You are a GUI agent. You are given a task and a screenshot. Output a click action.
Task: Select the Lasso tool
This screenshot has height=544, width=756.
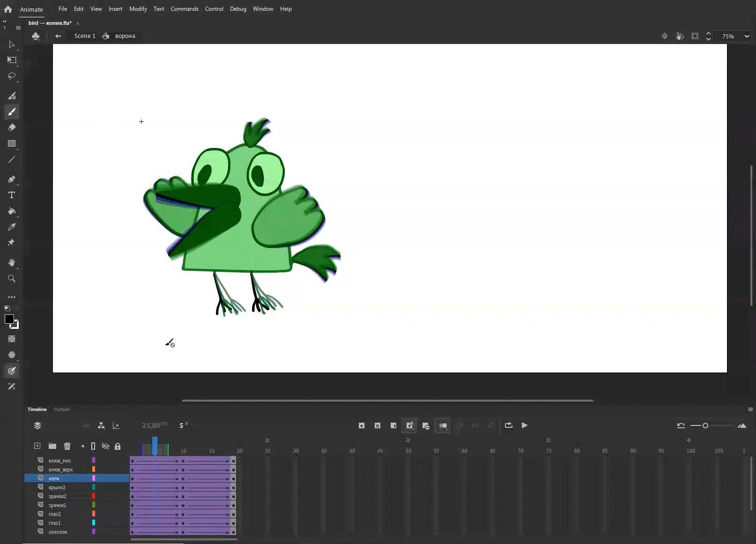pos(12,76)
